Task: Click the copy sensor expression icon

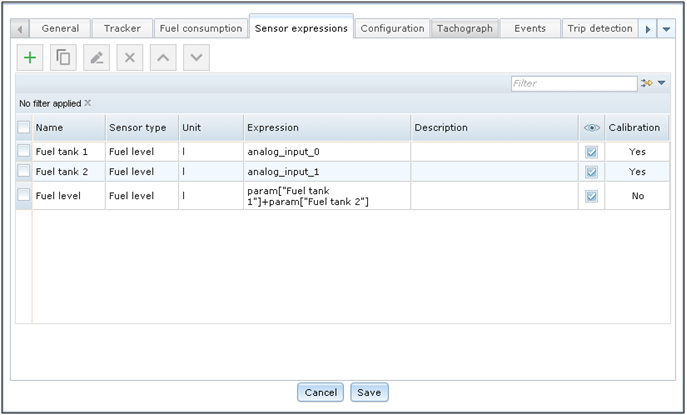Action: 63,57
